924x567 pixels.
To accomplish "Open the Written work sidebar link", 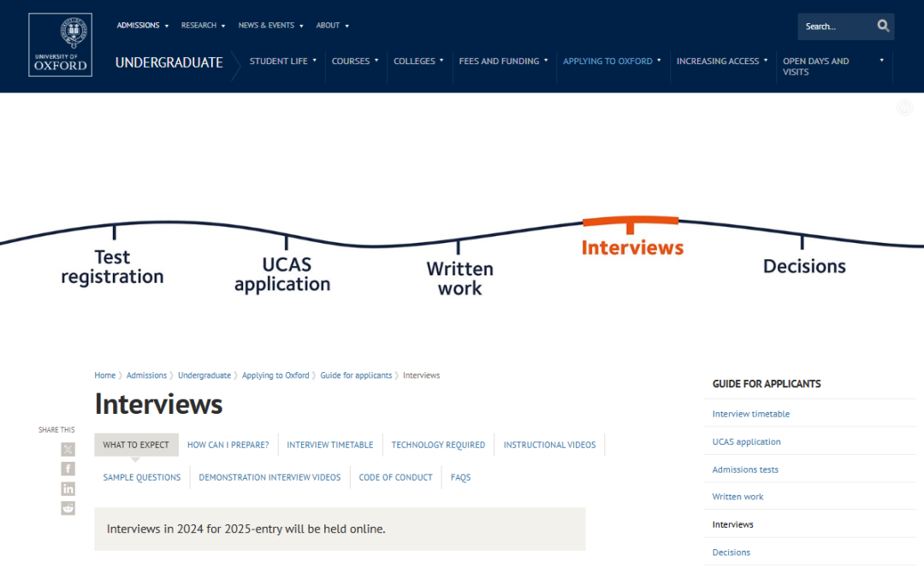I will [x=737, y=497].
